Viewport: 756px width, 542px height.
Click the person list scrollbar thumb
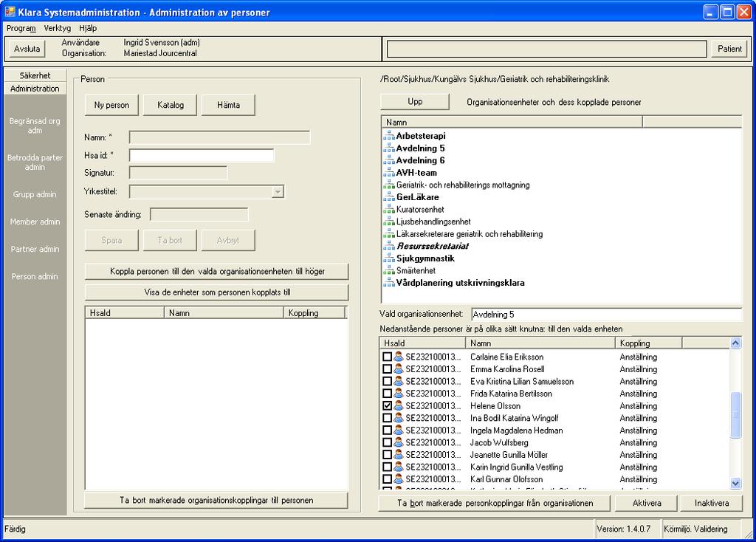click(x=736, y=415)
